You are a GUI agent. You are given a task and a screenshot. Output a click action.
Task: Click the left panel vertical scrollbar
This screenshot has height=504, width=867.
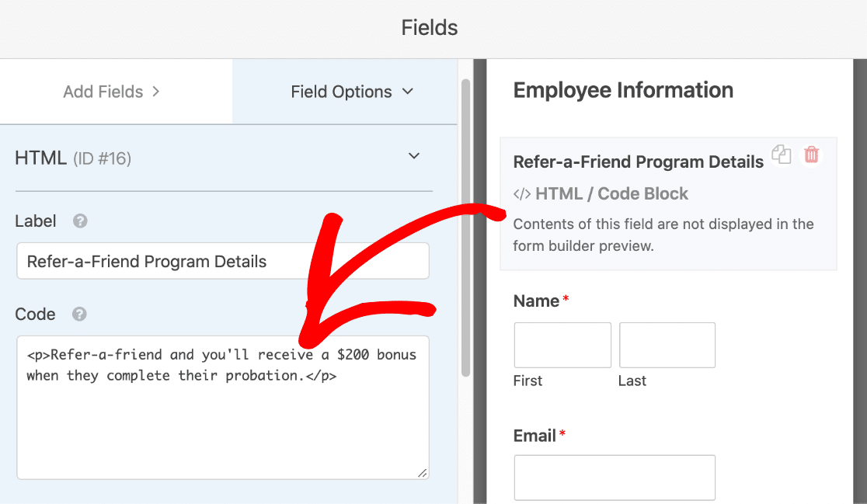coord(465,228)
